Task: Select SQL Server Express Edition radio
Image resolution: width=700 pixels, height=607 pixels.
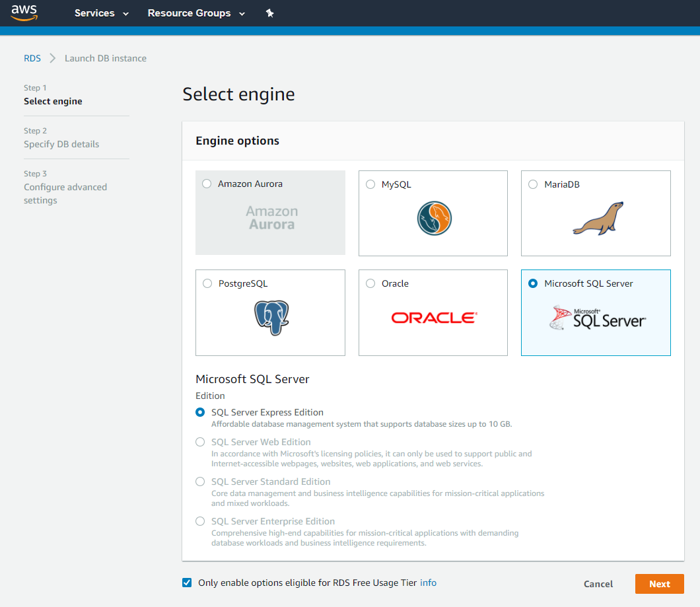Action: [x=201, y=412]
